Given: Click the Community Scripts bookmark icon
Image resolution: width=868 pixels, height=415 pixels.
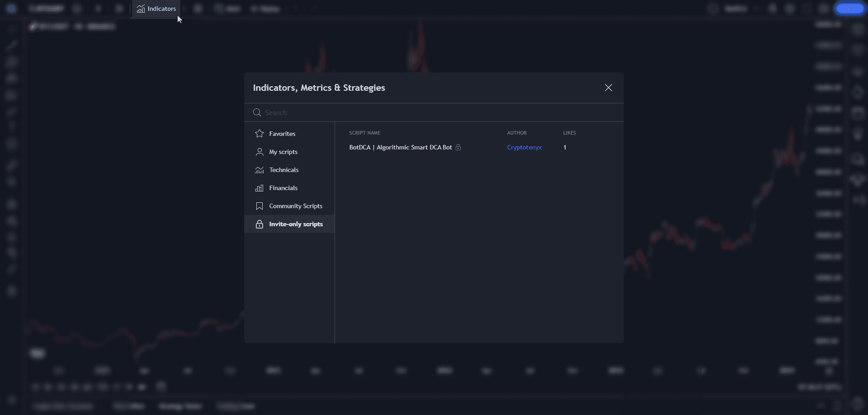Looking at the screenshot, I should (259, 206).
